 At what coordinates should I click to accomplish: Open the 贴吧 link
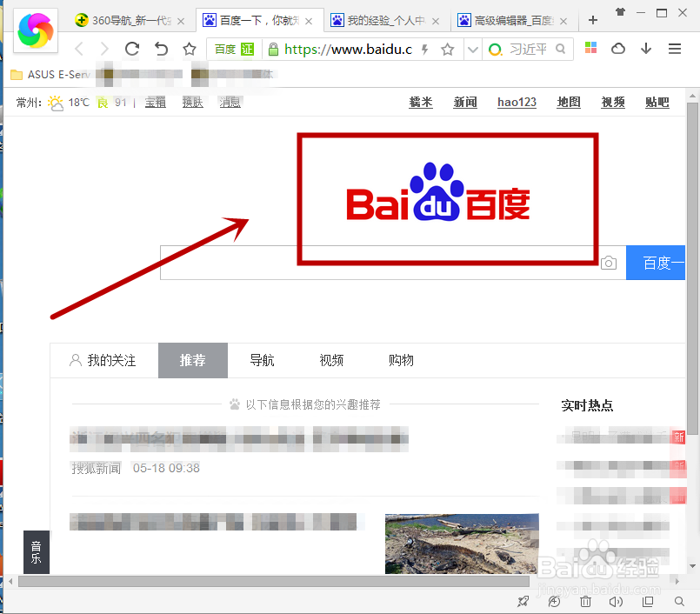coord(657,103)
